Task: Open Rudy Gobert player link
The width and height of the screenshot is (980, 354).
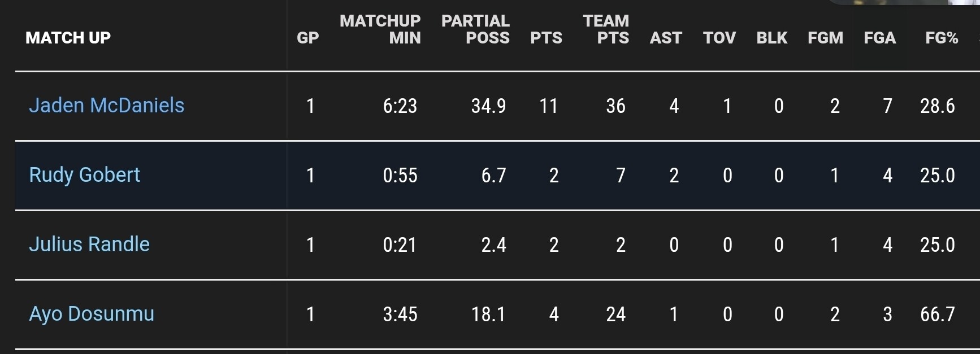Action: [x=84, y=175]
